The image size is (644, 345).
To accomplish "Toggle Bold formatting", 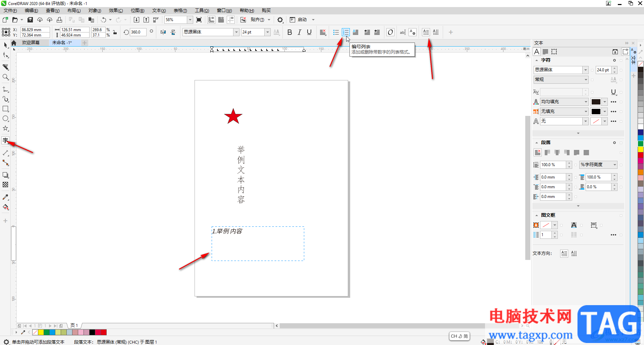I will [x=290, y=32].
